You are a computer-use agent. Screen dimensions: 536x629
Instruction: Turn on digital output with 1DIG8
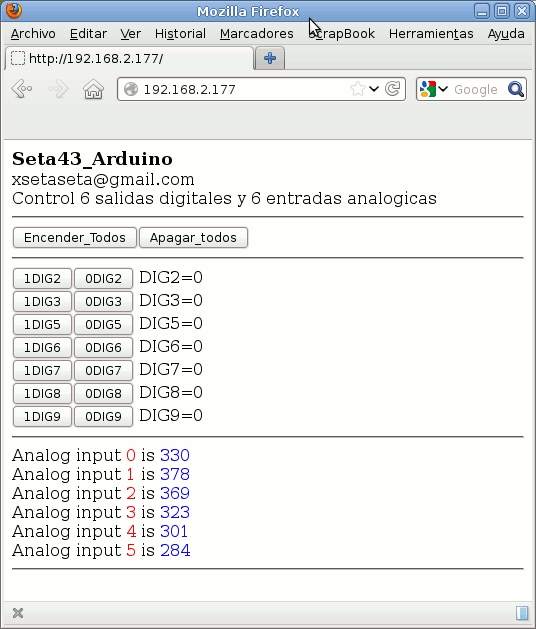(42, 394)
